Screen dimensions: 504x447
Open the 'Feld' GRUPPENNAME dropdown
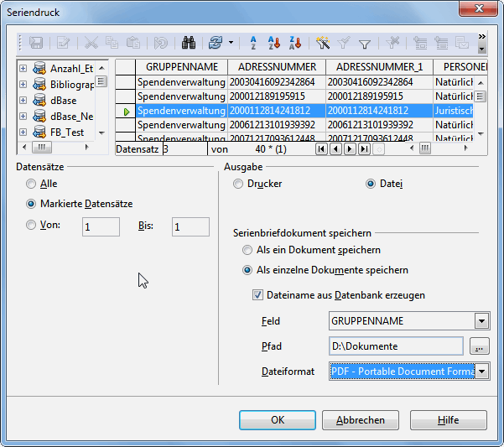pyautogui.click(x=481, y=321)
